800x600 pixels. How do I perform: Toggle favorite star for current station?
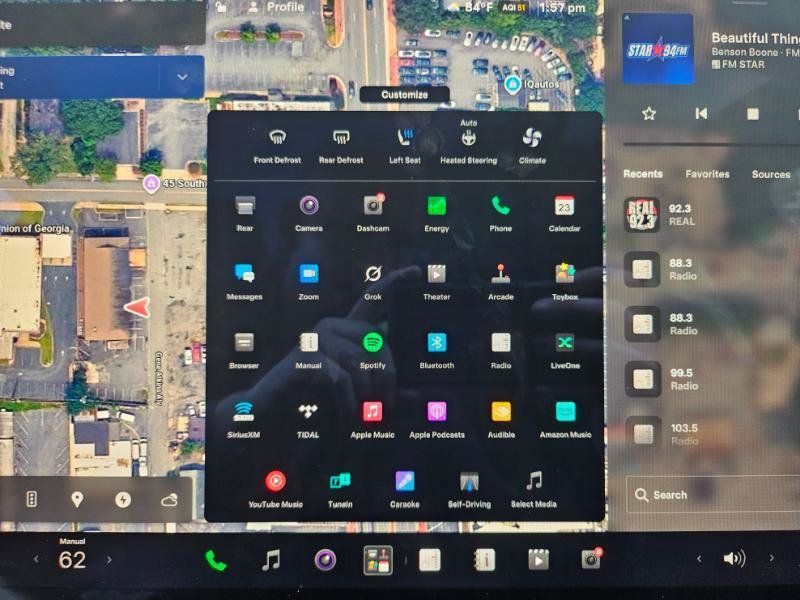point(649,113)
